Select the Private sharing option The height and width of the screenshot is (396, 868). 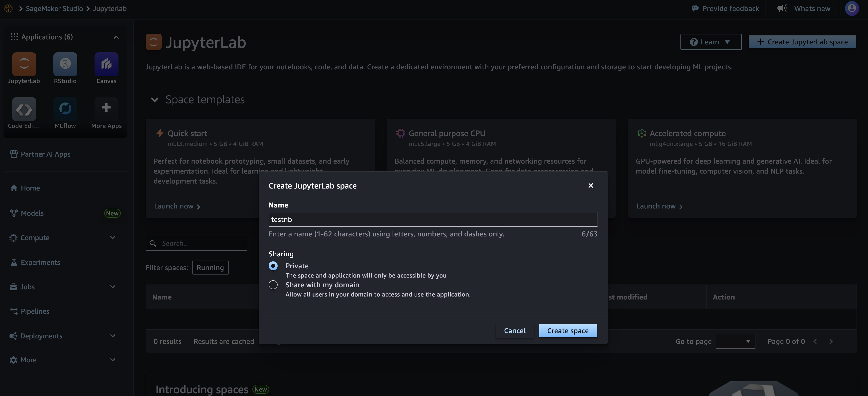(273, 266)
